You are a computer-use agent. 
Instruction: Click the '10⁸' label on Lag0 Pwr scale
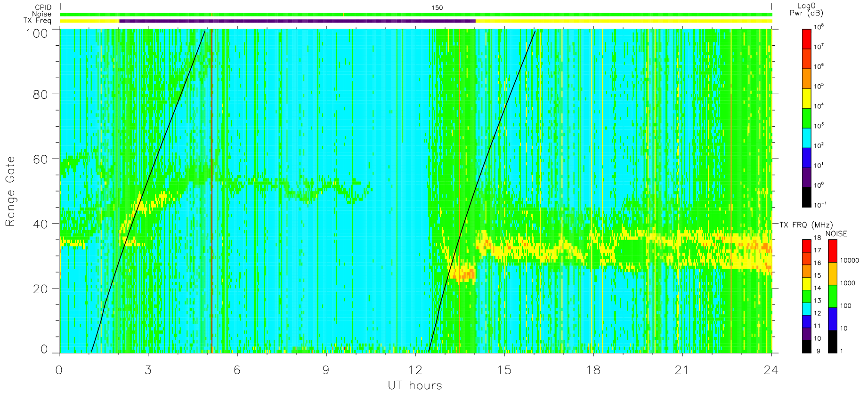[819, 27]
